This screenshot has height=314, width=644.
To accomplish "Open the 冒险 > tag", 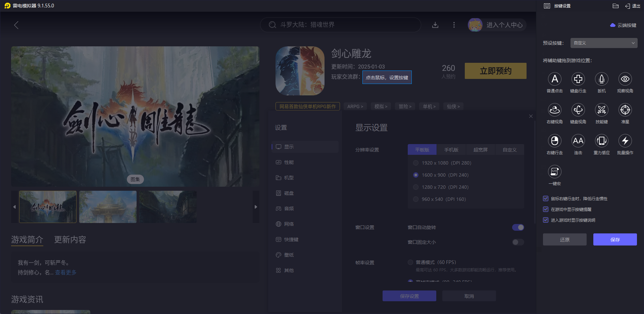I will pos(405,106).
